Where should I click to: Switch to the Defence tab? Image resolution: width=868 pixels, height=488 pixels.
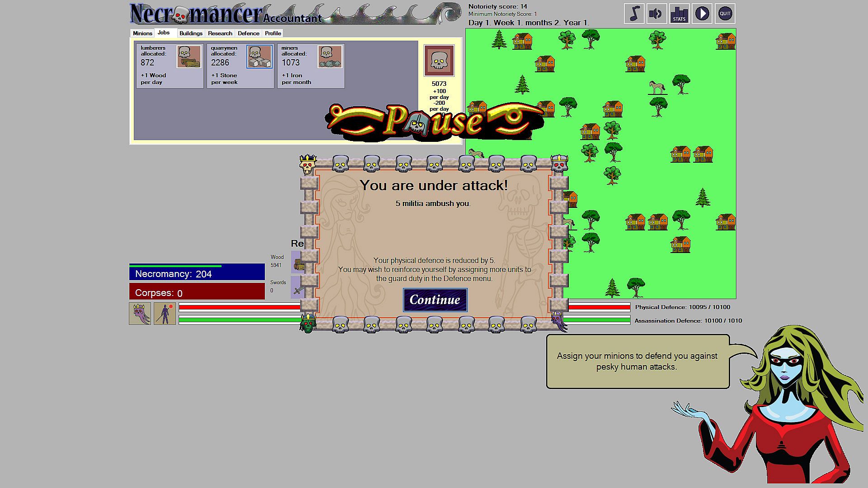pyautogui.click(x=249, y=33)
